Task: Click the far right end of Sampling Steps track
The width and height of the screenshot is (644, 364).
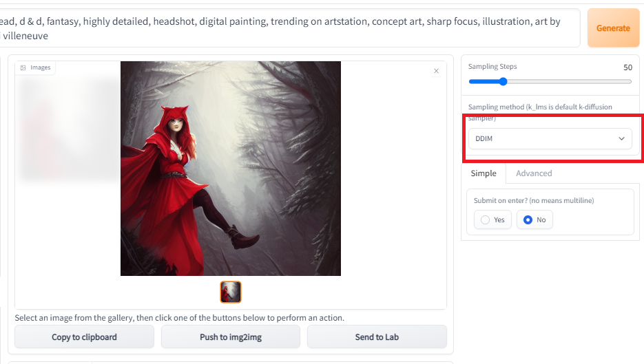Action: pyautogui.click(x=630, y=81)
